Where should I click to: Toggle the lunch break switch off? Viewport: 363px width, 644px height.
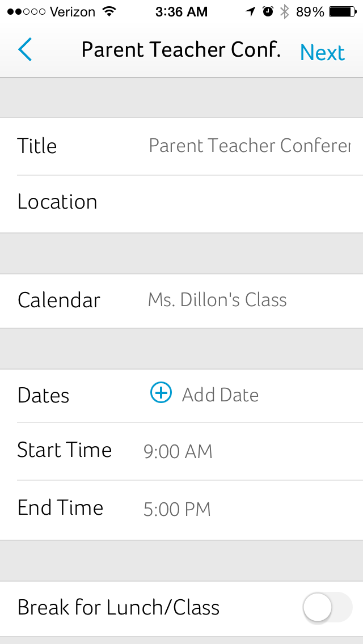[327, 607]
